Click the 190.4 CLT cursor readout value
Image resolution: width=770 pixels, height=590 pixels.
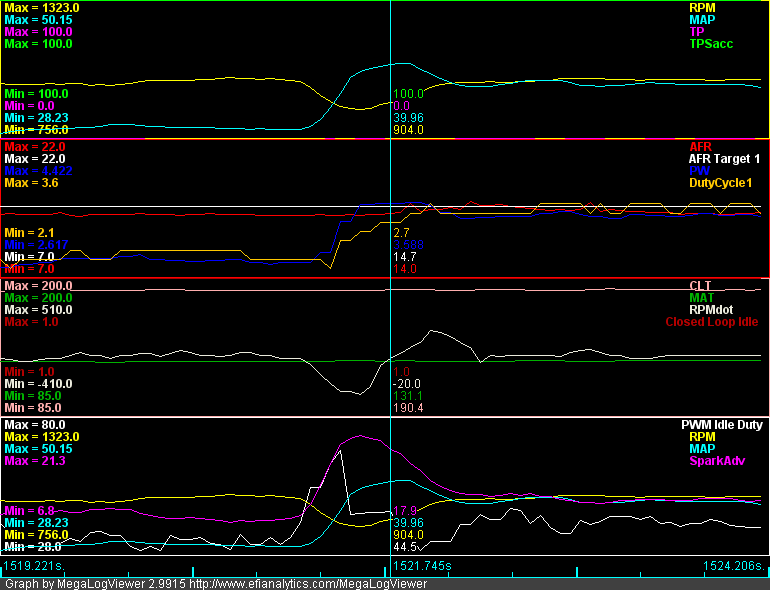point(409,408)
